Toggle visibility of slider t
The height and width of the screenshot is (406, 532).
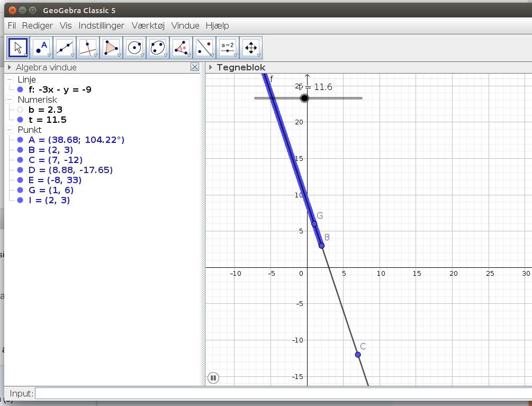point(20,120)
